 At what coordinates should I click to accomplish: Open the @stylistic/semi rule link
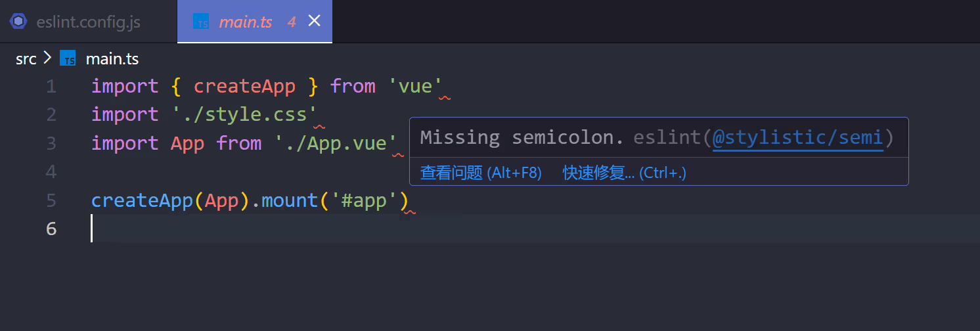[798, 138]
